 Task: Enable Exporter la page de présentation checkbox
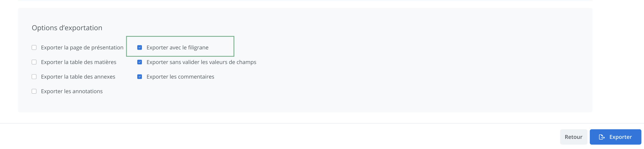click(x=34, y=48)
